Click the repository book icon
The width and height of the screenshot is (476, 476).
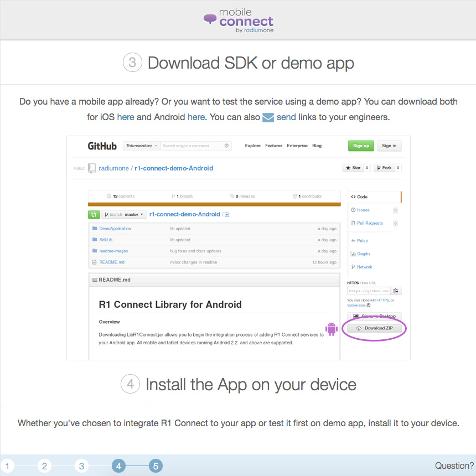92,168
